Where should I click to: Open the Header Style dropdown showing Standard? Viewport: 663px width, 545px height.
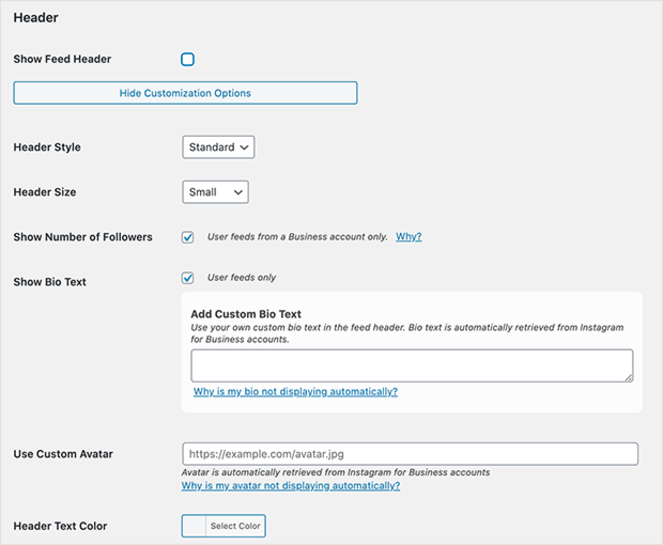[219, 147]
